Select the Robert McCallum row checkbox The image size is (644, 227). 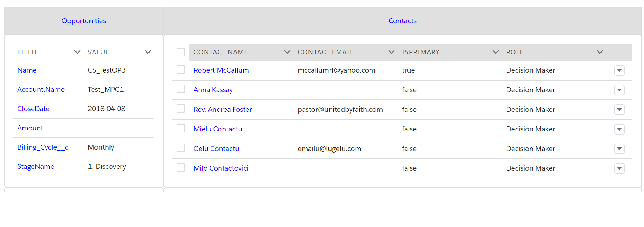click(181, 70)
